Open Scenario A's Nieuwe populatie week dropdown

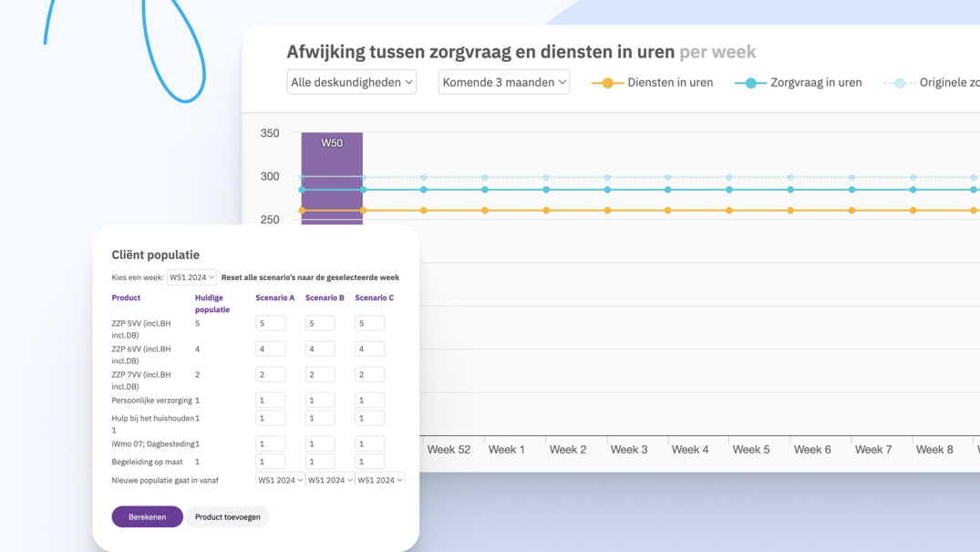tap(279, 479)
